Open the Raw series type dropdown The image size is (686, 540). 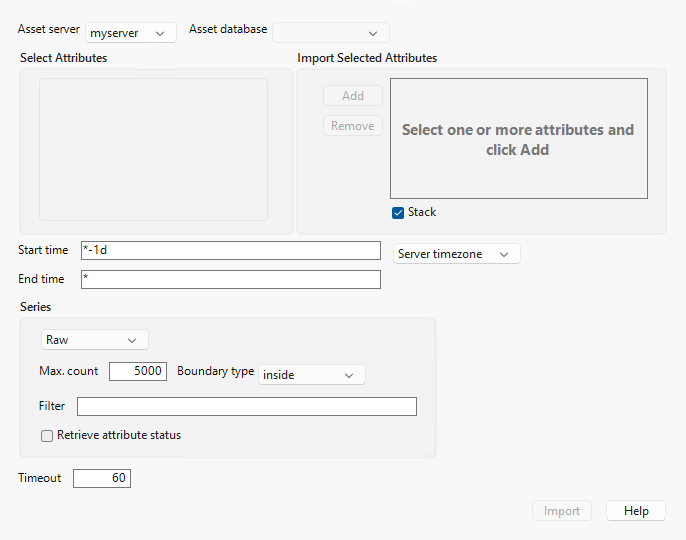[94, 340]
